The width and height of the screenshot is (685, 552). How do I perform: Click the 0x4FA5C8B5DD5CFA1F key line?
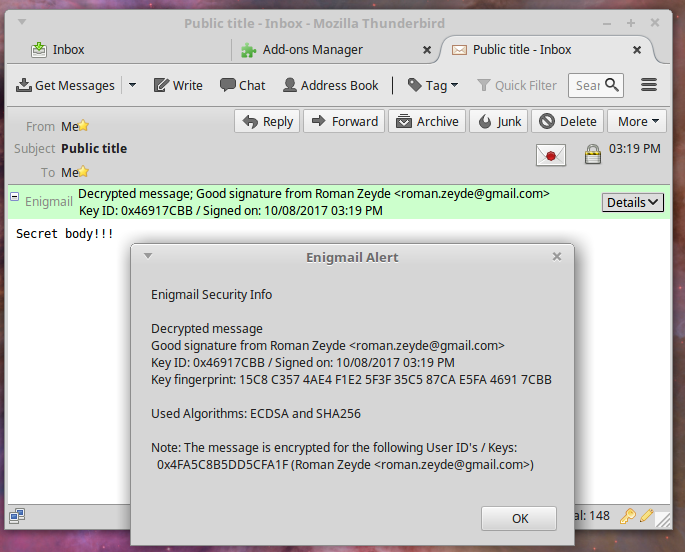coord(345,464)
